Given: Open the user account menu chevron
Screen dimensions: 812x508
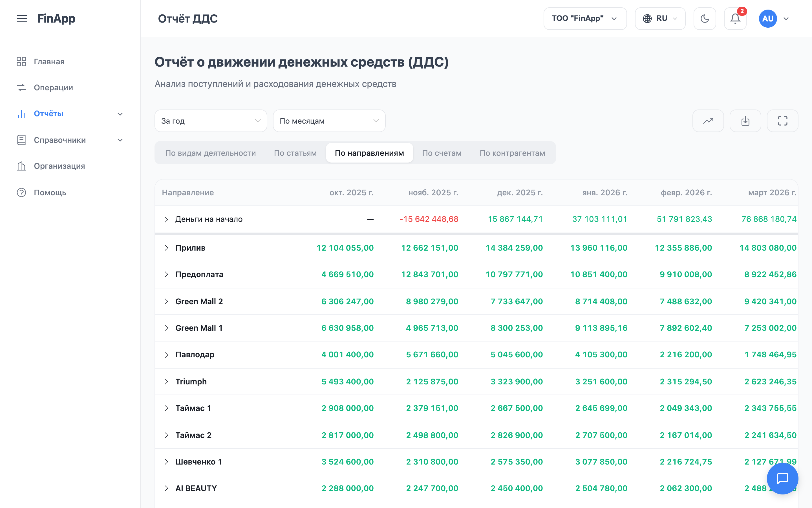Looking at the screenshot, I should 786,19.
